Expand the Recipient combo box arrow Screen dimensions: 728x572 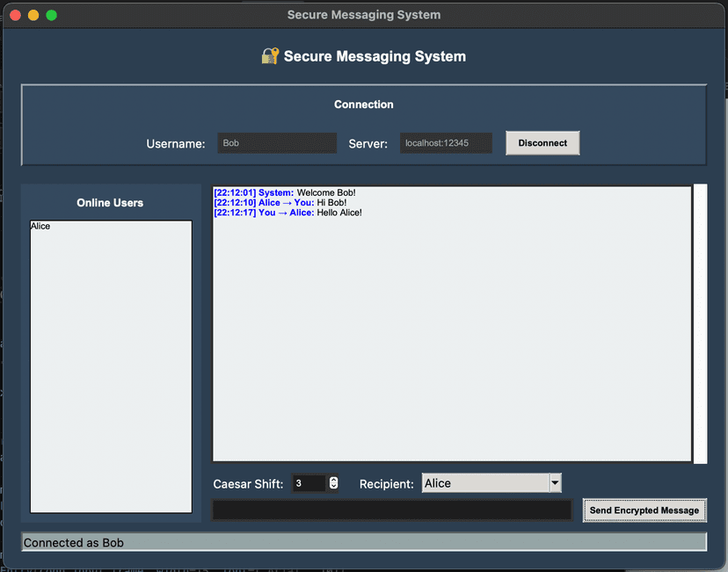coord(555,481)
